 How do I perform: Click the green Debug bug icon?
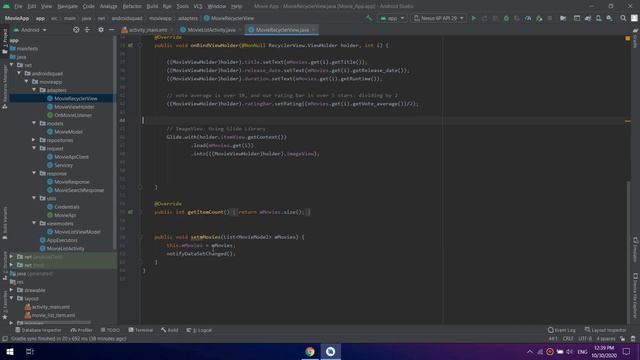(506, 18)
